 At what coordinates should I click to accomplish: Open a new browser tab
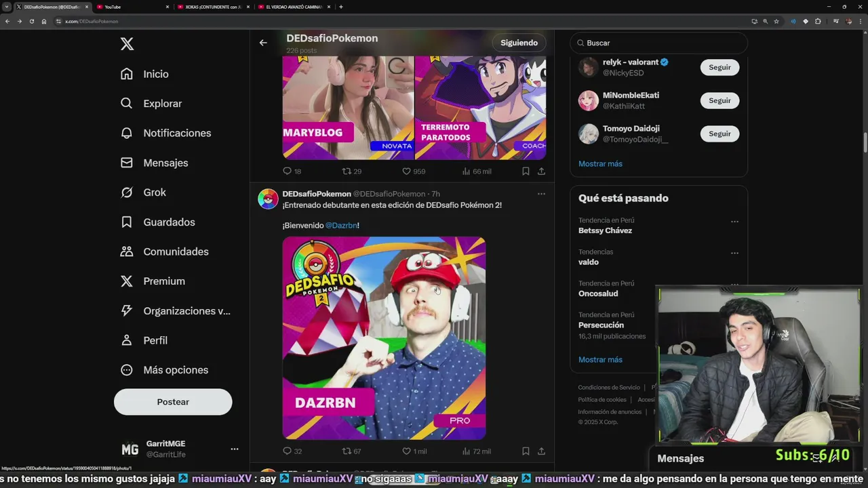341,7
